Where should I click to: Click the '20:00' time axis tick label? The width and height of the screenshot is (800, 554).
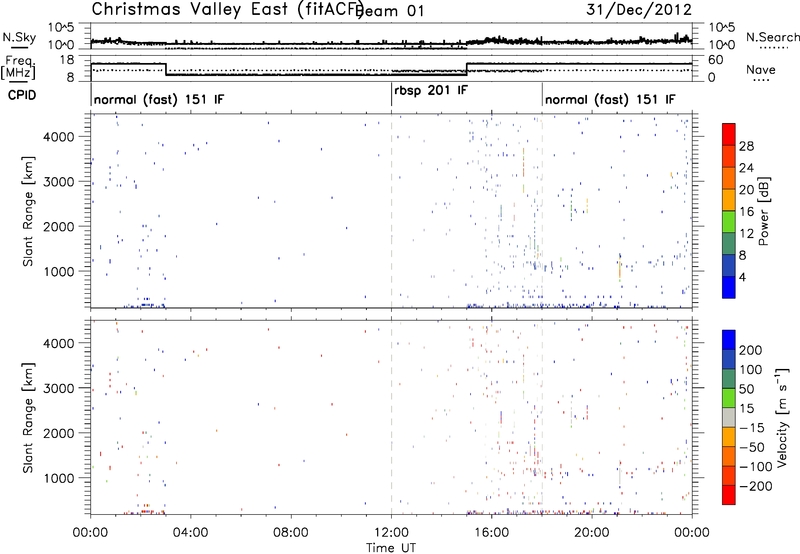(592, 533)
